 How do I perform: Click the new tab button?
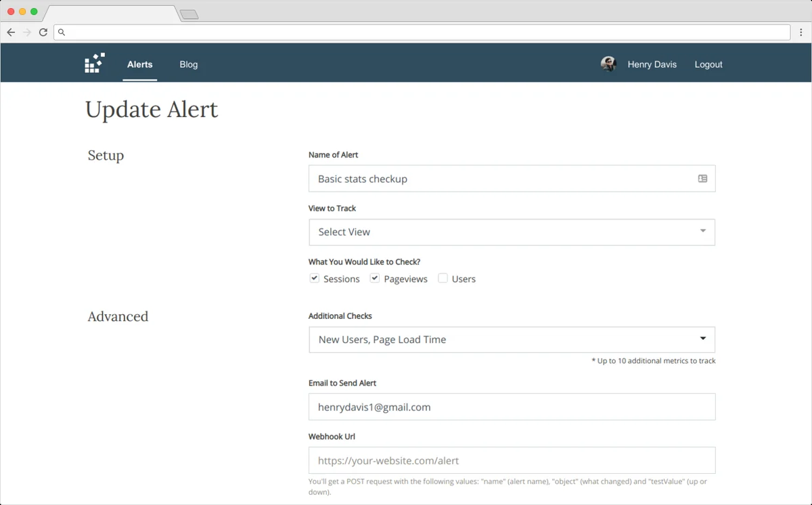[189, 14]
